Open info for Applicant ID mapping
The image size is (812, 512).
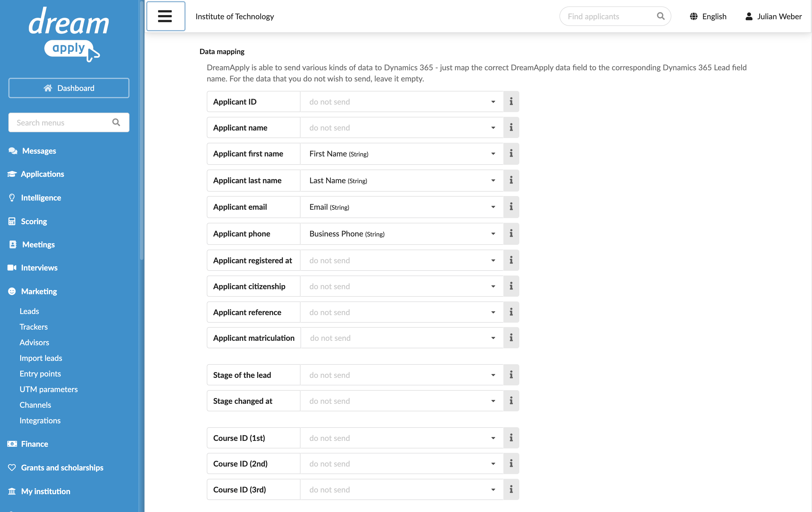tap(511, 102)
